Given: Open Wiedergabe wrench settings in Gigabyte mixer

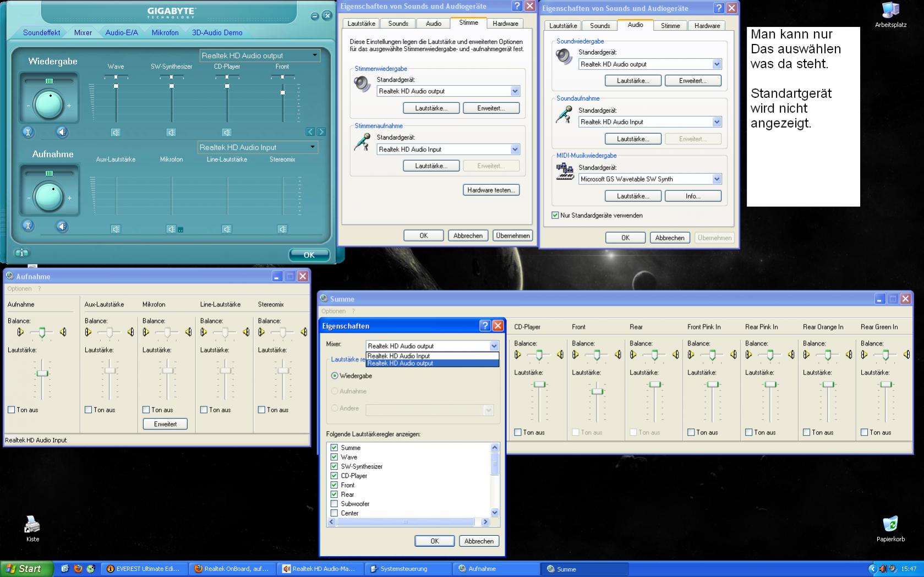Looking at the screenshot, I should (28, 132).
